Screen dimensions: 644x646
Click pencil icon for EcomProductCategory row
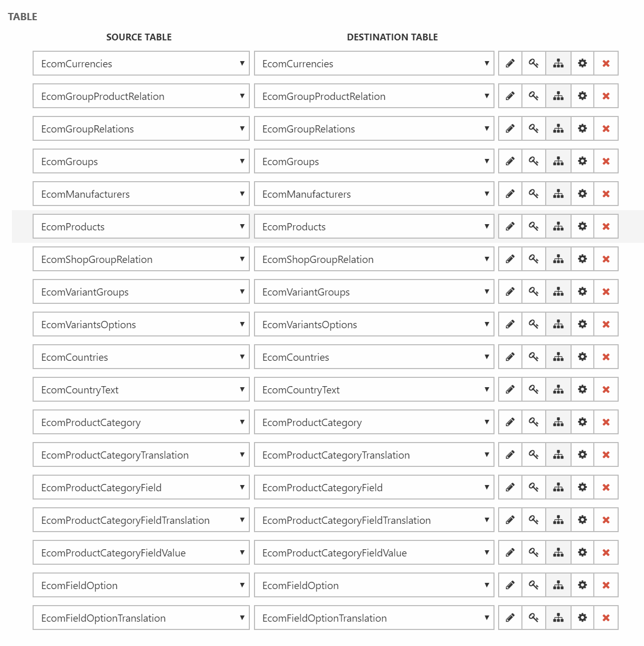[510, 422]
